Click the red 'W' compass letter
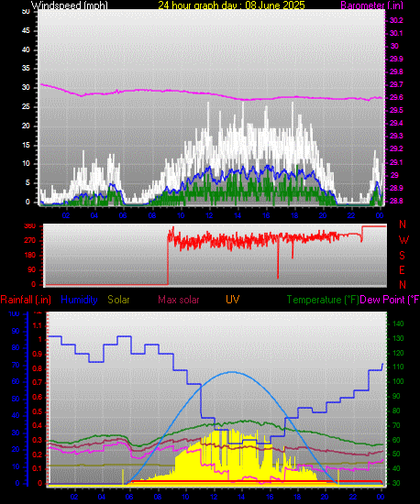Viewport: 420px width, 504px height. (x=403, y=240)
